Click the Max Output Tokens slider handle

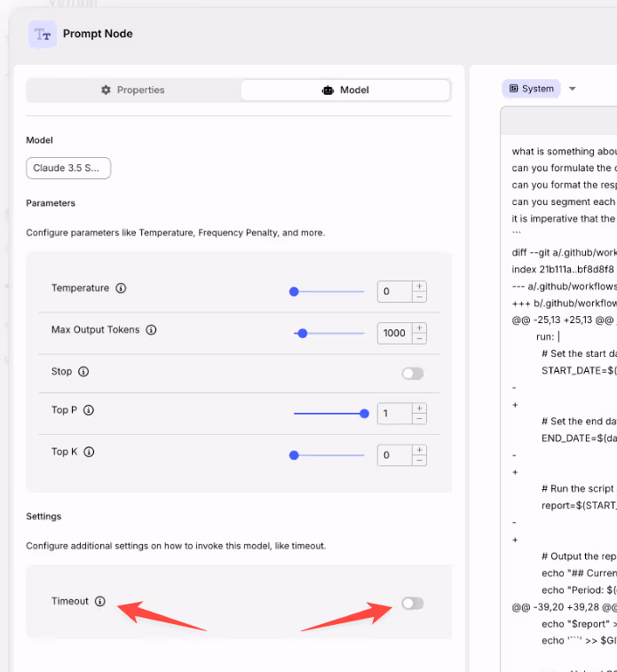pos(303,334)
